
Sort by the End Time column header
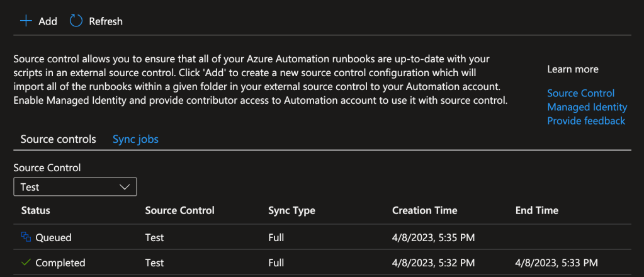pyautogui.click(x=536, y=210)
